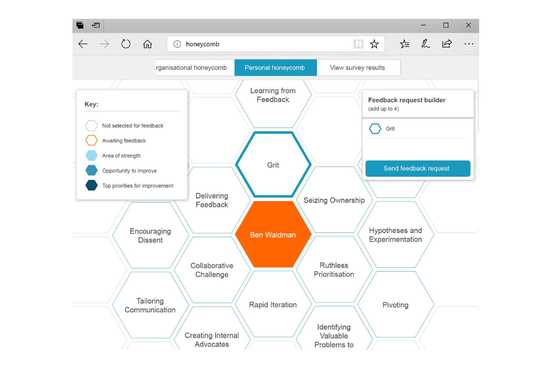552x368 pixels.
Task: Click the Awaiting feedback orange key swatch
Action: 91,141
